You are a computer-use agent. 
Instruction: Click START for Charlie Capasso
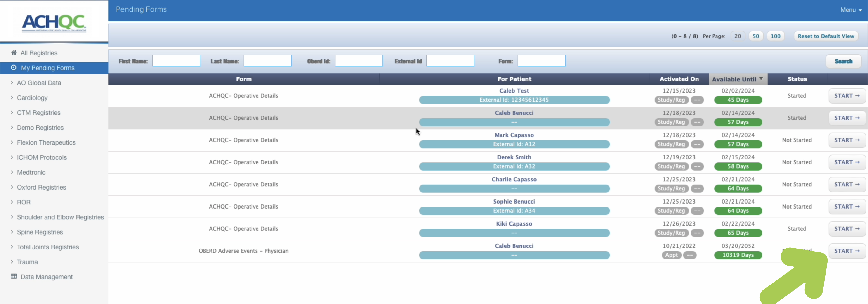(847, 184)
